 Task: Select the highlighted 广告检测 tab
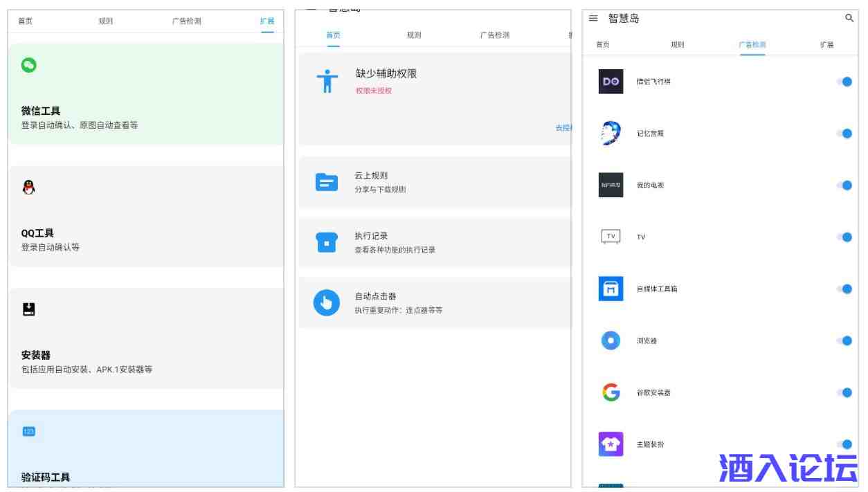pos(752,45)
